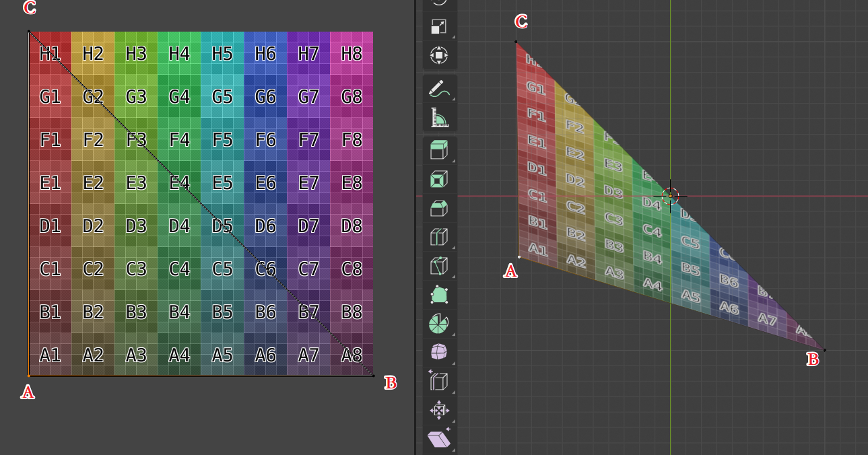868x455 pixels.
Task: Select the Extrude Region tool
Action: click(439, 149)
